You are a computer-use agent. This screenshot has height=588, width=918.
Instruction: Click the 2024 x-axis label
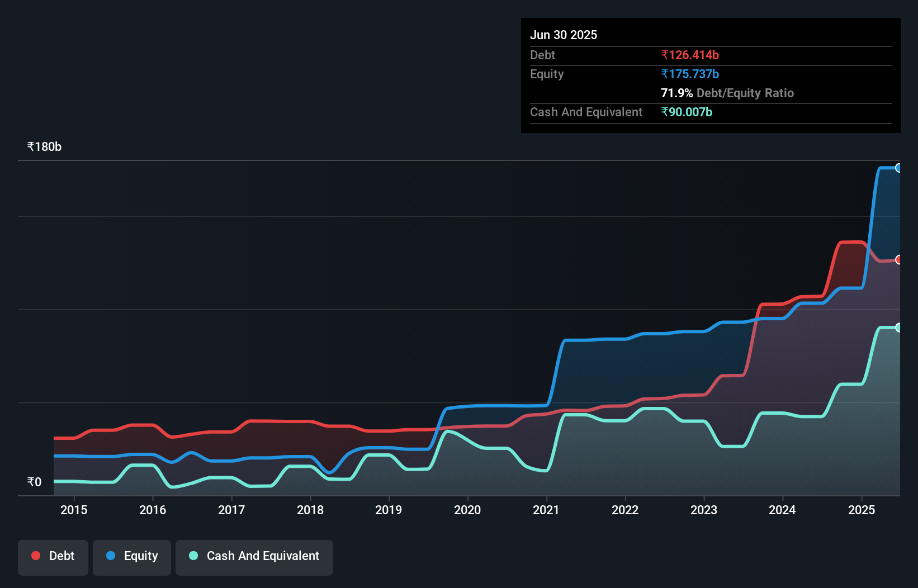tap(782, 510)
